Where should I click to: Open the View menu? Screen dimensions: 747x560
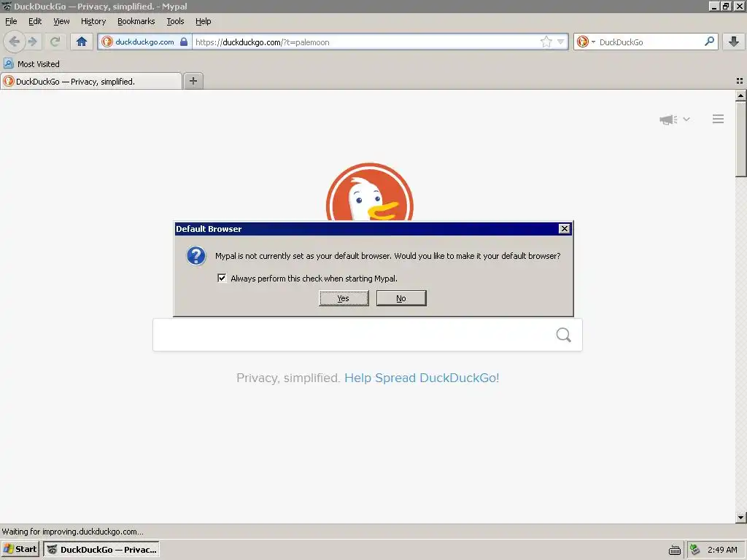[x=61, y=21]
